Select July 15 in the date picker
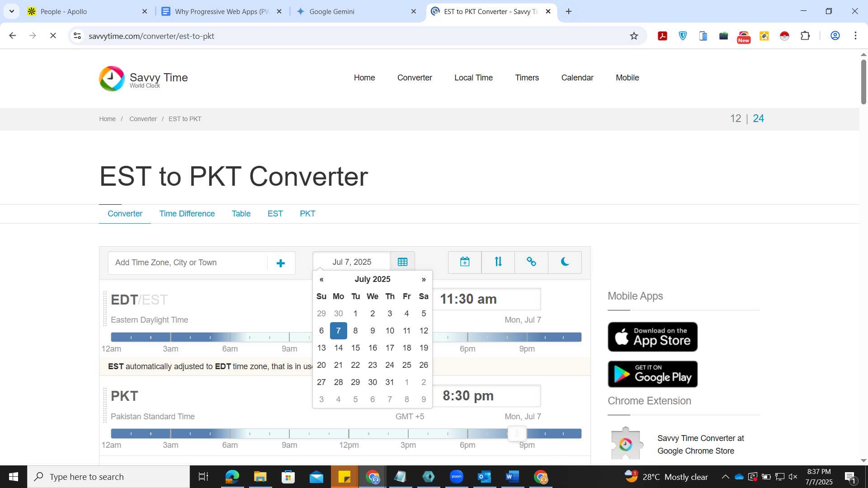The height and width of the screenshot is (488, 868). (x=355, y=348)
